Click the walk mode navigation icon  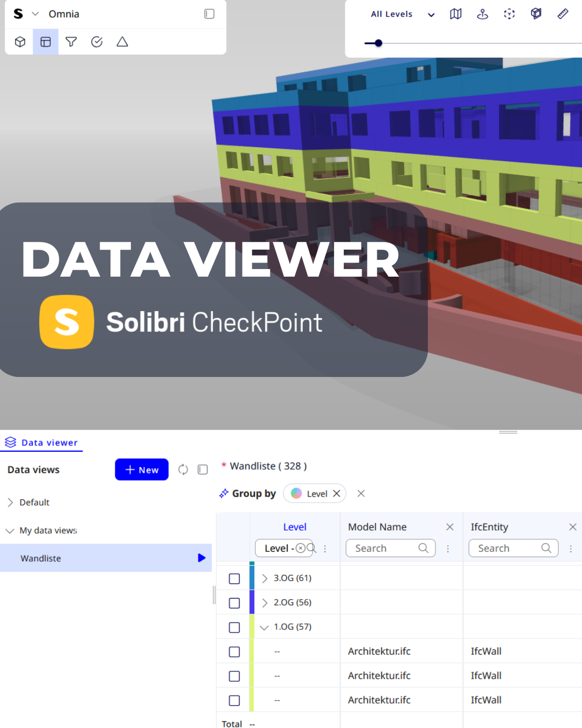tap(483, 14)
